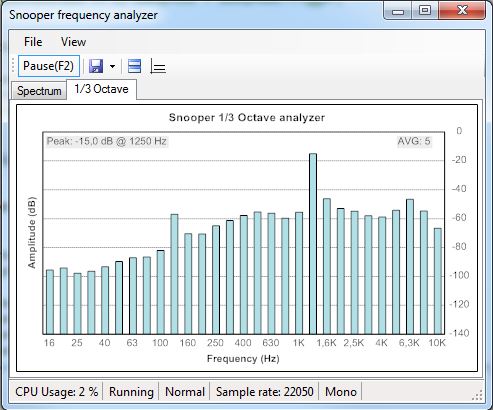Image resolution: width=493 pixels, height=410 pixels.
Task: Click the Running status entry
Action: tap(131, 392)
